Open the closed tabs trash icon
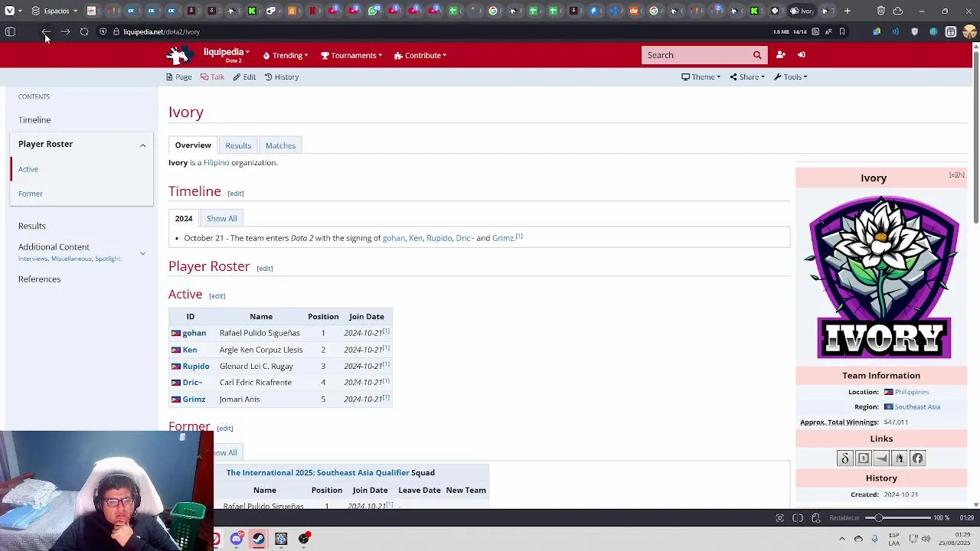 880,11
